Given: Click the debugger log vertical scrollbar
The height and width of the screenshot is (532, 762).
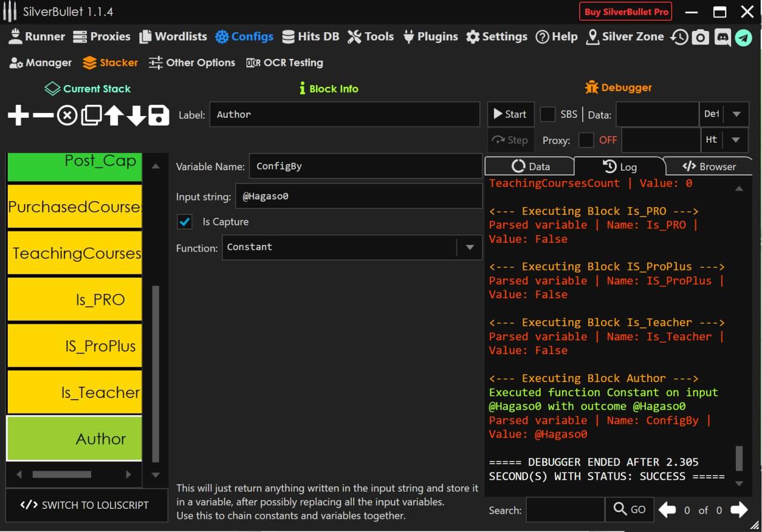Looking at the screenshot, I should (x=739, y=458).
